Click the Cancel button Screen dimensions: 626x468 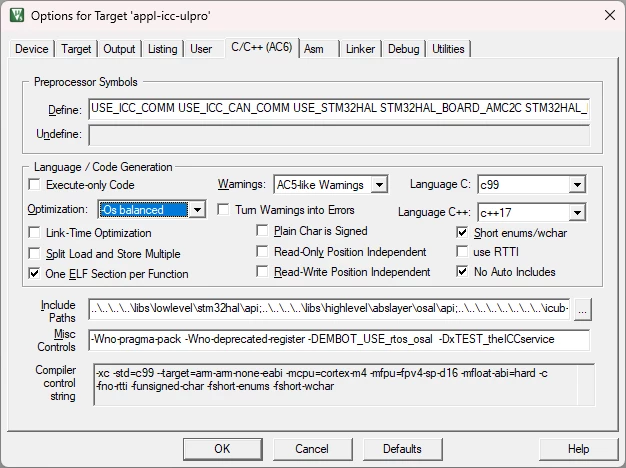tap(312, 449)
